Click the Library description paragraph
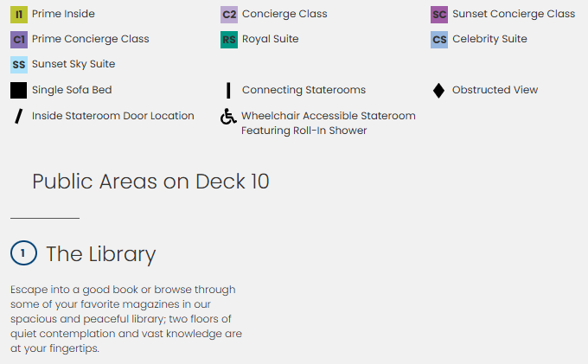This screenshot has width=588, height=364. point(126,319)
